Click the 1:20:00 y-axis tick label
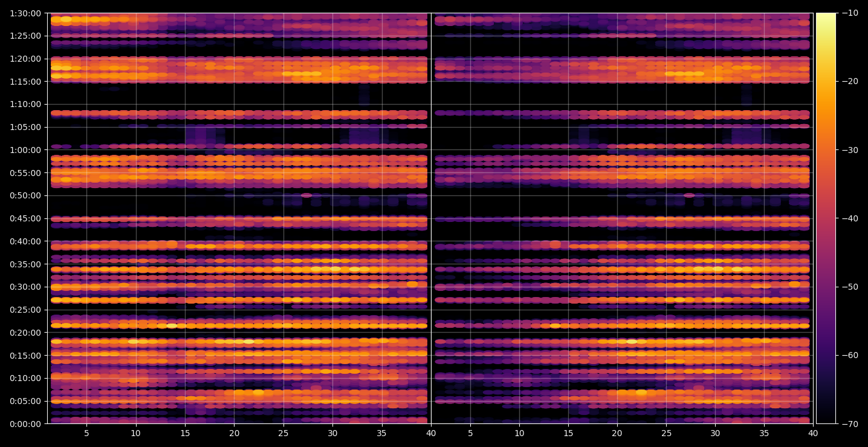Screen dimensions: 868x447 tap(25, 59)
